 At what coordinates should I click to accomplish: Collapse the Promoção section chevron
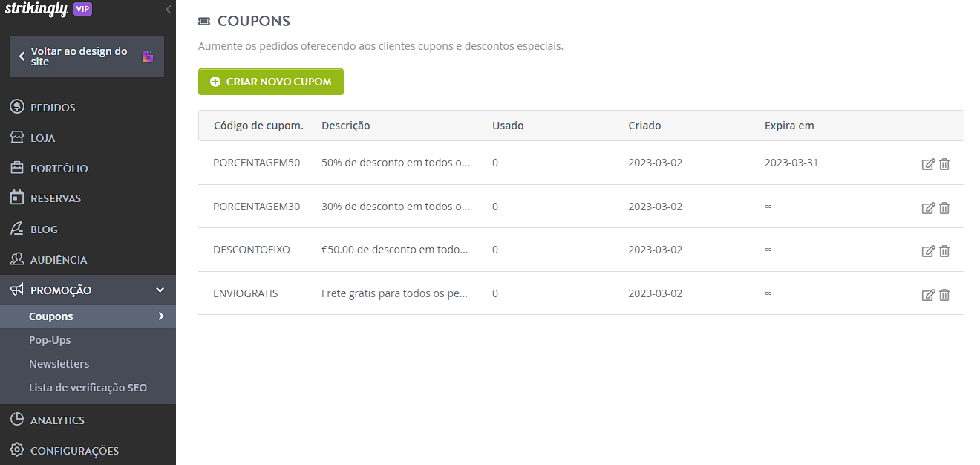click(x=160, y=290)
